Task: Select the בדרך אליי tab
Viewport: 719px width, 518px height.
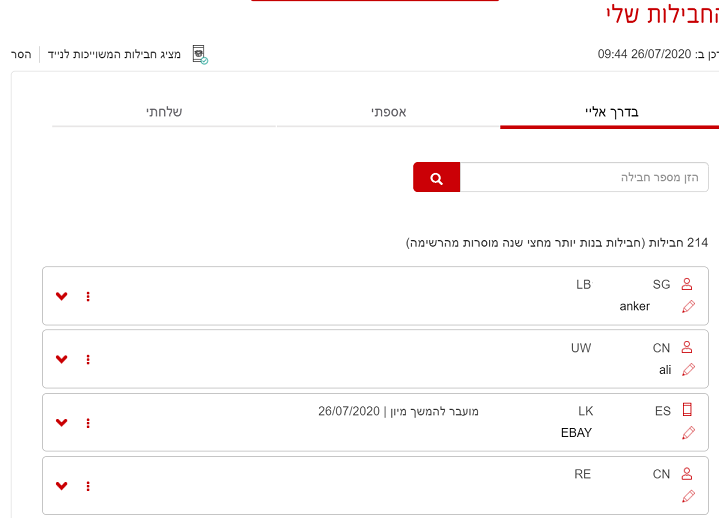Action: click(610, 111)
